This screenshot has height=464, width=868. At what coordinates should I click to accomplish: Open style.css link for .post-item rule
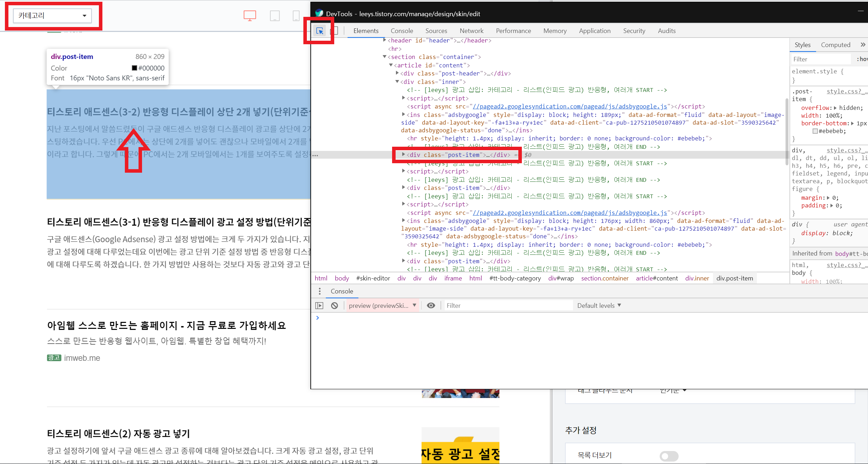847,91
